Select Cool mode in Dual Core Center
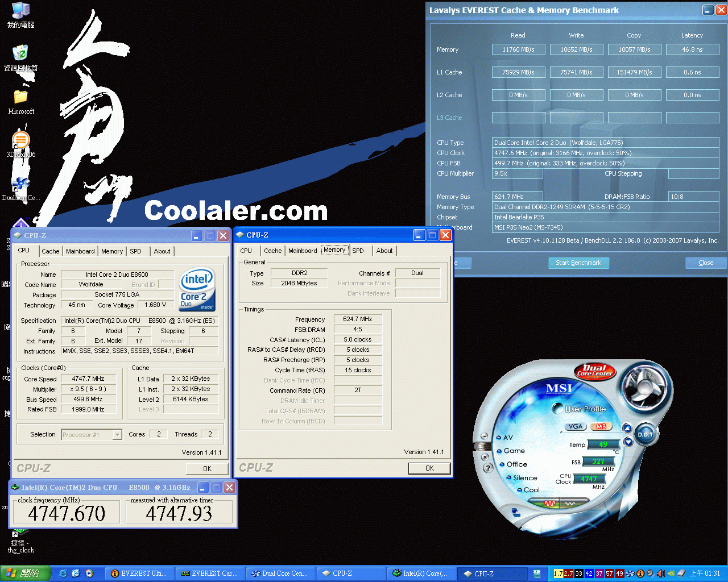Viewport: 728px width, 582px height. (x=528, y=490)
